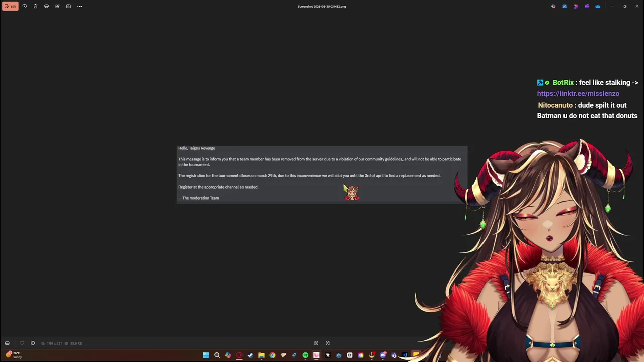The width and height of the screenshot is (644, 362).
Task: Mark image as favorite with the heart icon
Action: click(x=22, y=343)
